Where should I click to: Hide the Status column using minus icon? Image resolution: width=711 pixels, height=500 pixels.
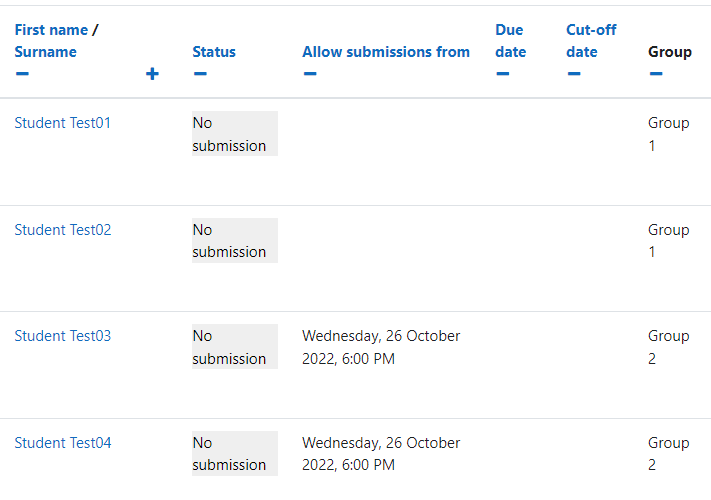click(200, 73)
